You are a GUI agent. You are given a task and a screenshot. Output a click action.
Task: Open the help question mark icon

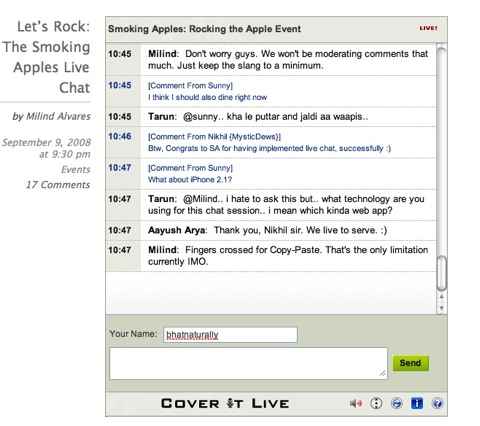437,403
